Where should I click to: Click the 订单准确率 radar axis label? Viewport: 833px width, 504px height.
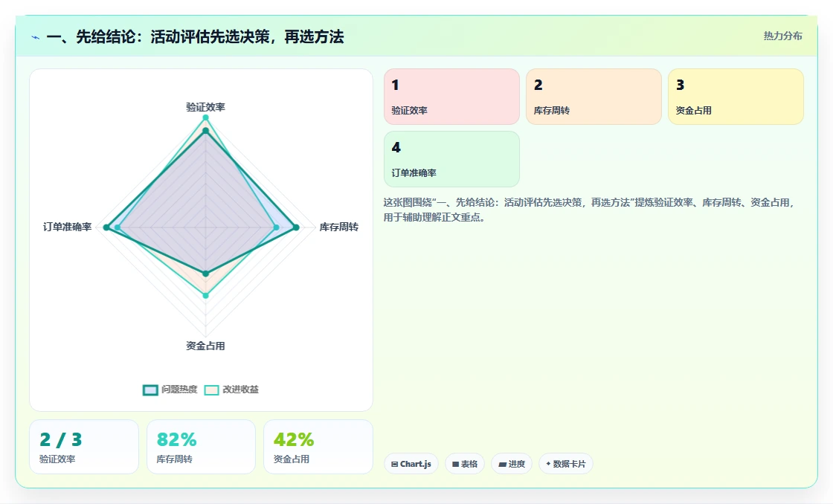click(68, 227)
